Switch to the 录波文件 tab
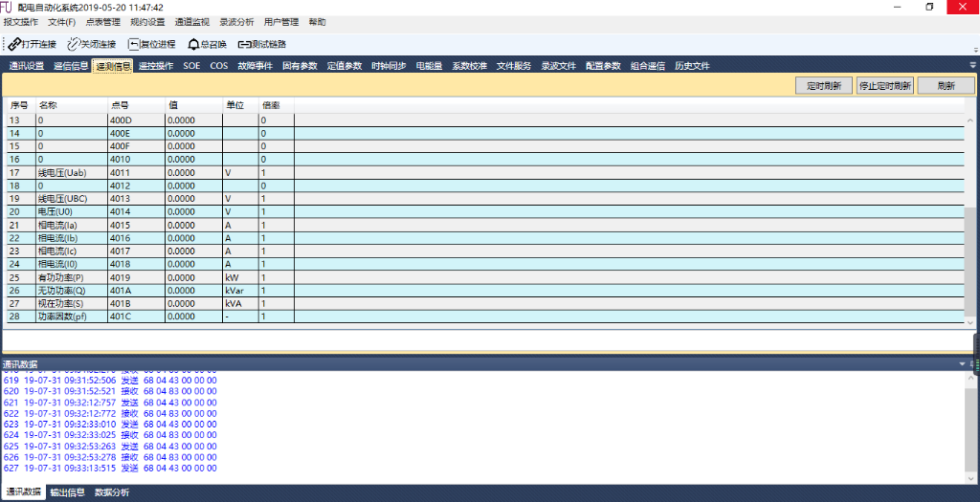Viewport: 980px width, 502px height. [559, 66]
